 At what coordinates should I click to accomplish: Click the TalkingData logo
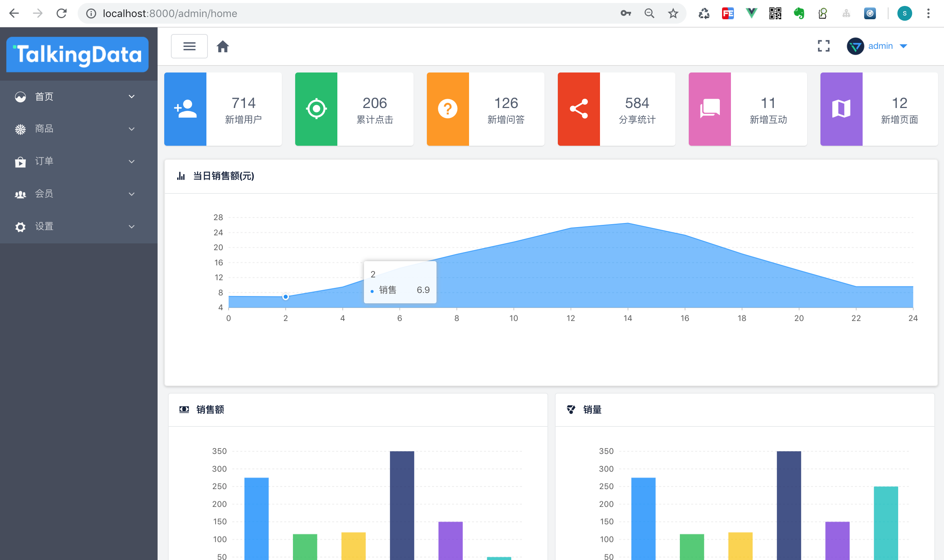78,55
